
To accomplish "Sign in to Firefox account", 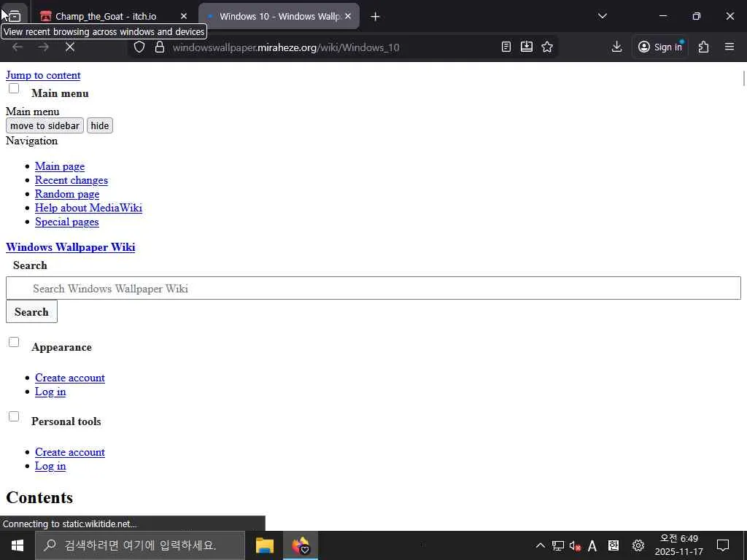I will click(660, 47).
